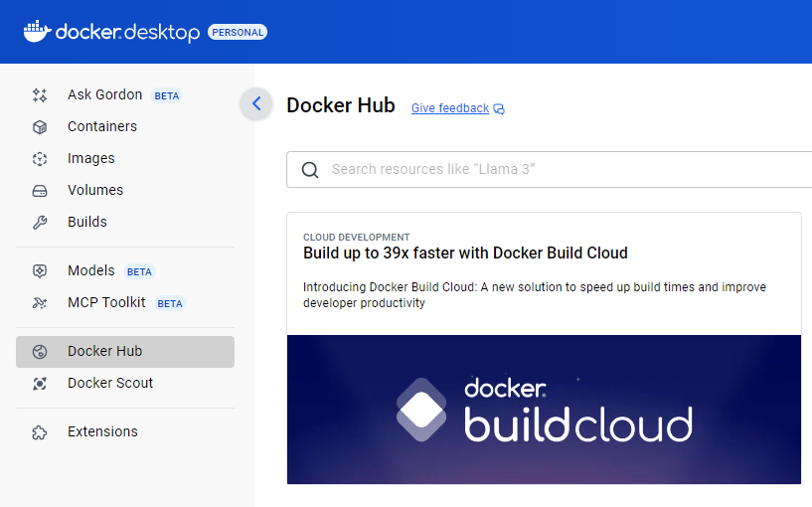Image resolution: width=812 pixels, height=507 pixels.
Task: Go to the Containers section
Action: pos(102,127)
